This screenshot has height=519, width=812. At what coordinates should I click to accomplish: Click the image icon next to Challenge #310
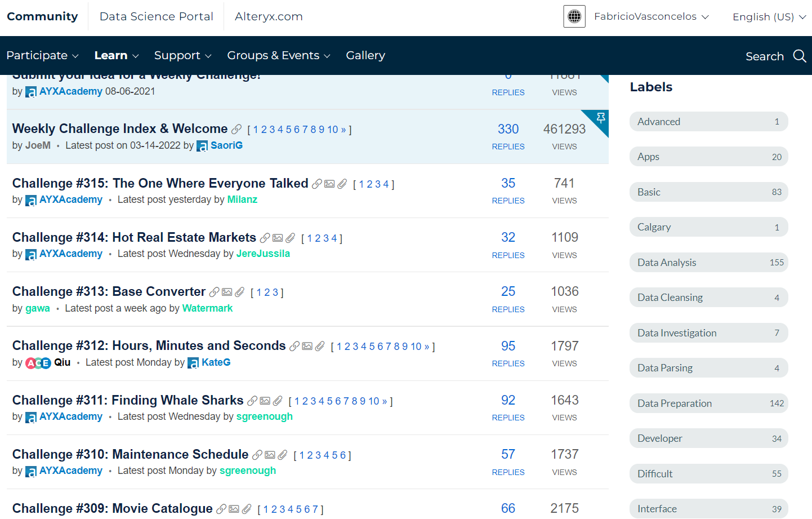[270, 455]
